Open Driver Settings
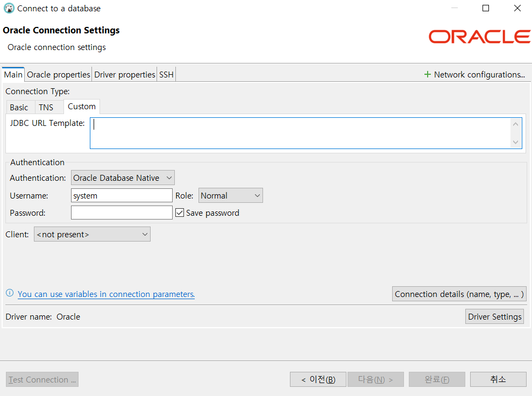Image resolution: width=532 pixels, height=396 pixels. click(x=494, y=316)
